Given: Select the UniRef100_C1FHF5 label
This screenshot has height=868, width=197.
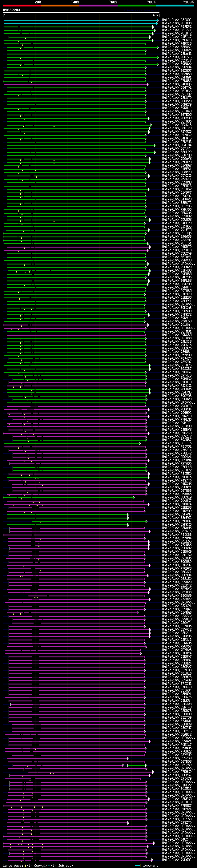Looking at the screenshot, I should coord(177,477).
